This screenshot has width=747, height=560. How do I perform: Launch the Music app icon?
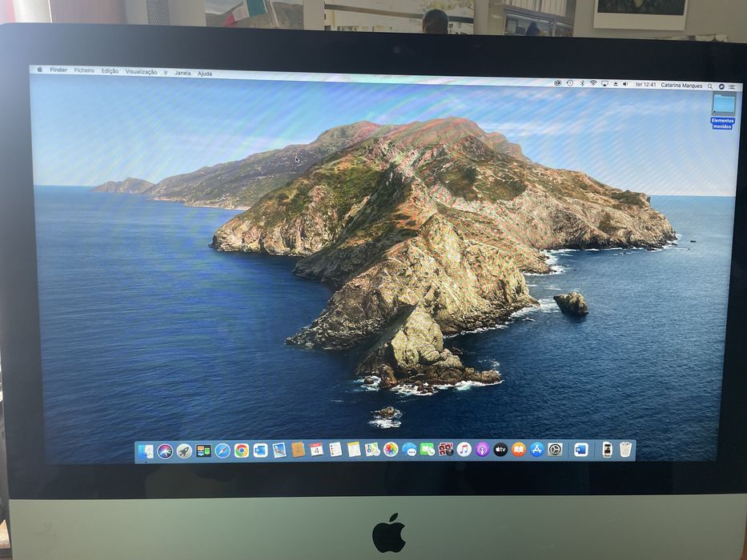(x=464, y=450)
